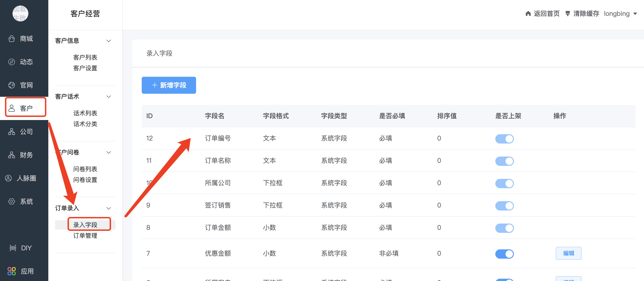Click the user avatar at top left
The height and width of the screenshot is (281, 644).
20,13
